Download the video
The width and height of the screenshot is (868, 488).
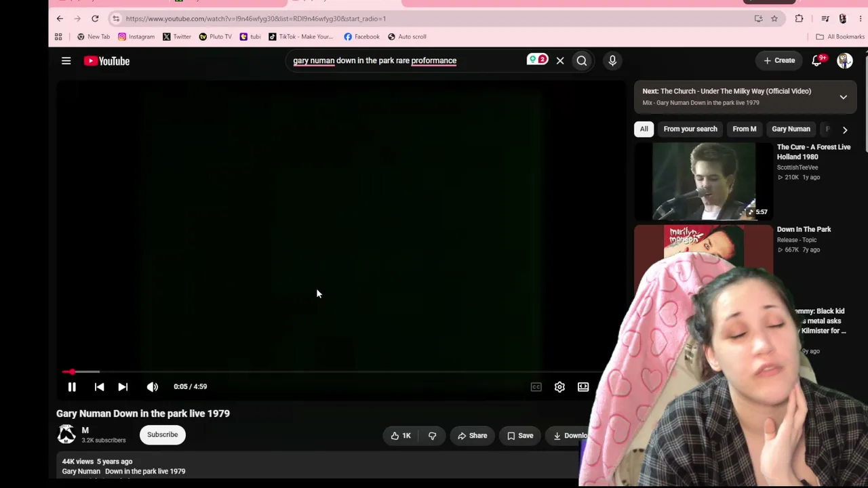pos(570,436)
